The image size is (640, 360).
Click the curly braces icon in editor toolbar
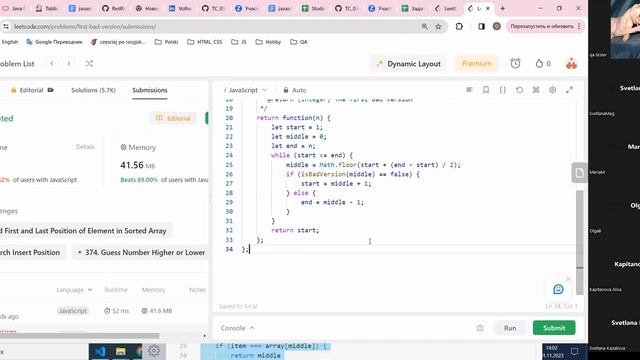click(x=502, y=90)
